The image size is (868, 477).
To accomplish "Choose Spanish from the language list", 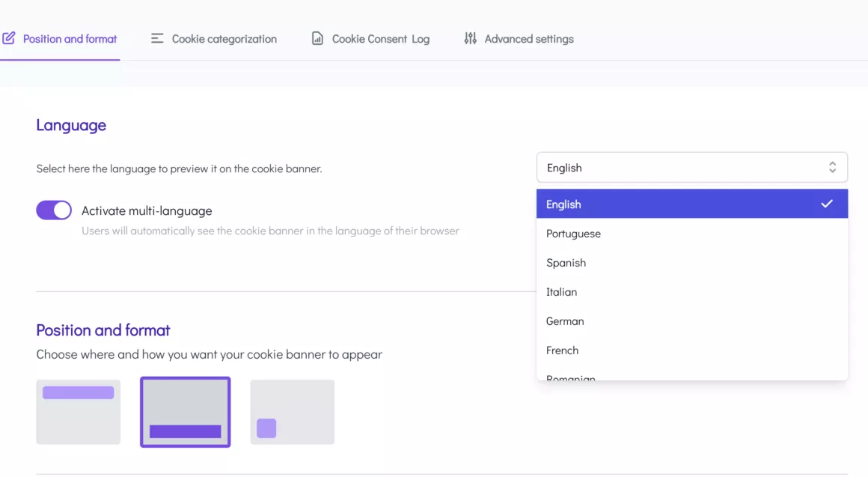I will (x=566, y=263).
